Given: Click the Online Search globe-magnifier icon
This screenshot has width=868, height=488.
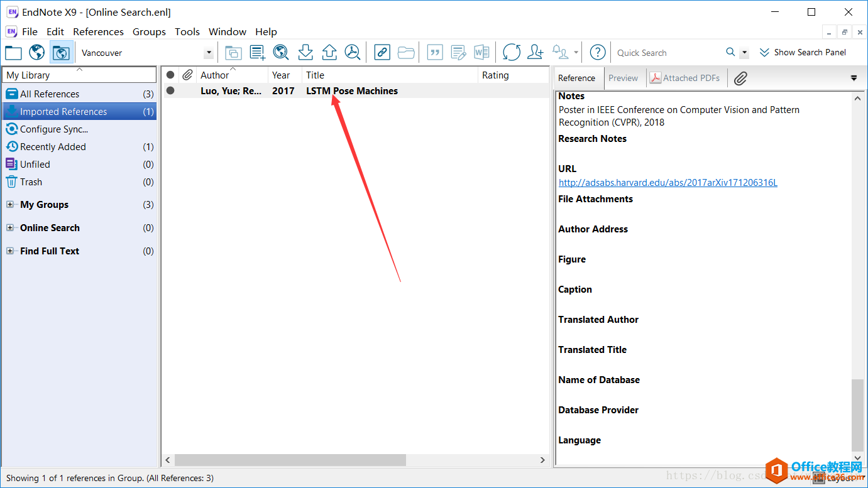Looking at the screenshot, I should (281, 53).
